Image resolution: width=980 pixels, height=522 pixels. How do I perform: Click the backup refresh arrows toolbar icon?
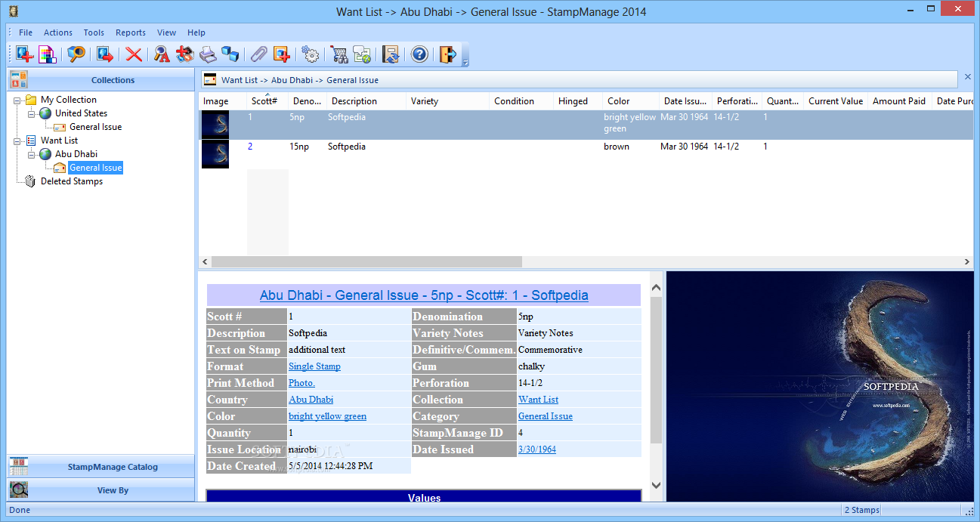tap(391, 54)
